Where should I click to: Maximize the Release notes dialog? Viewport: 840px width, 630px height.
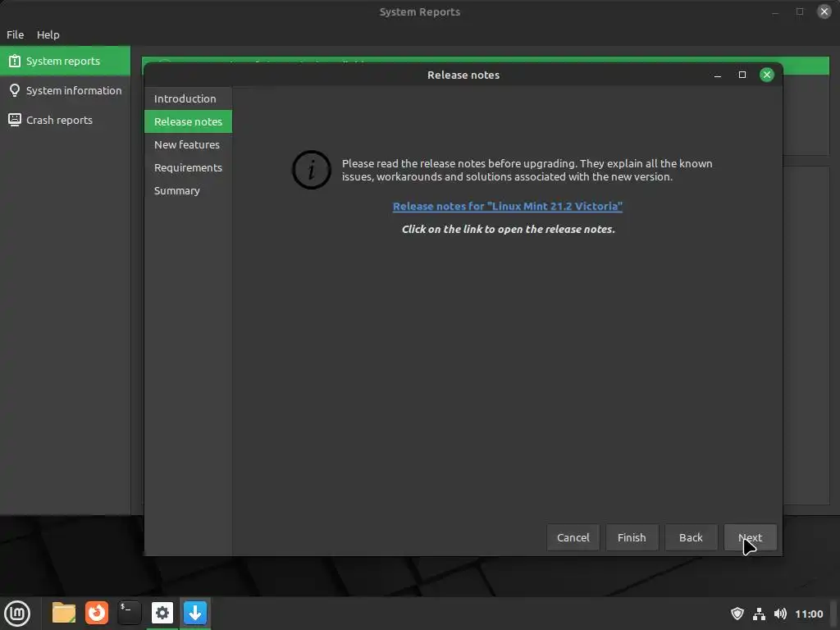click(x=742, y=75)
